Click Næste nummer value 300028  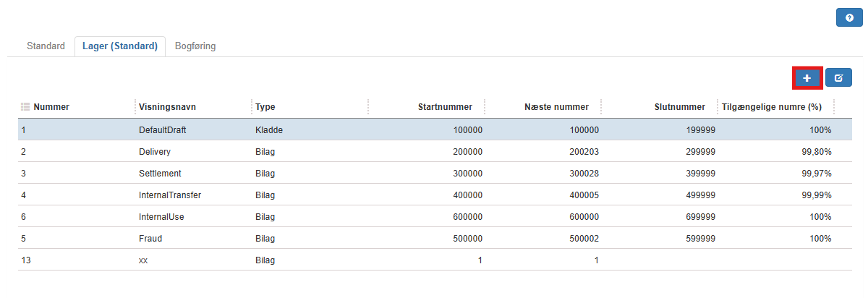584,174
